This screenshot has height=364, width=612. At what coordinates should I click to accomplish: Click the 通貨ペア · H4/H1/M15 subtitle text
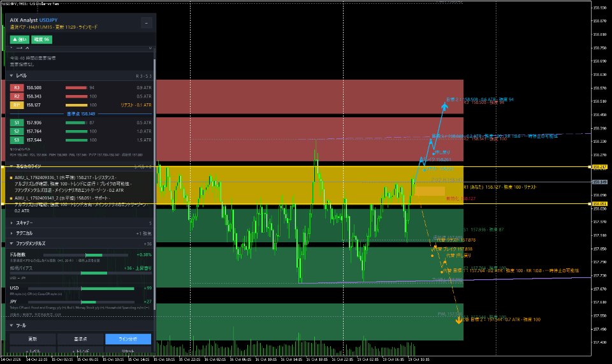(31, 27)
